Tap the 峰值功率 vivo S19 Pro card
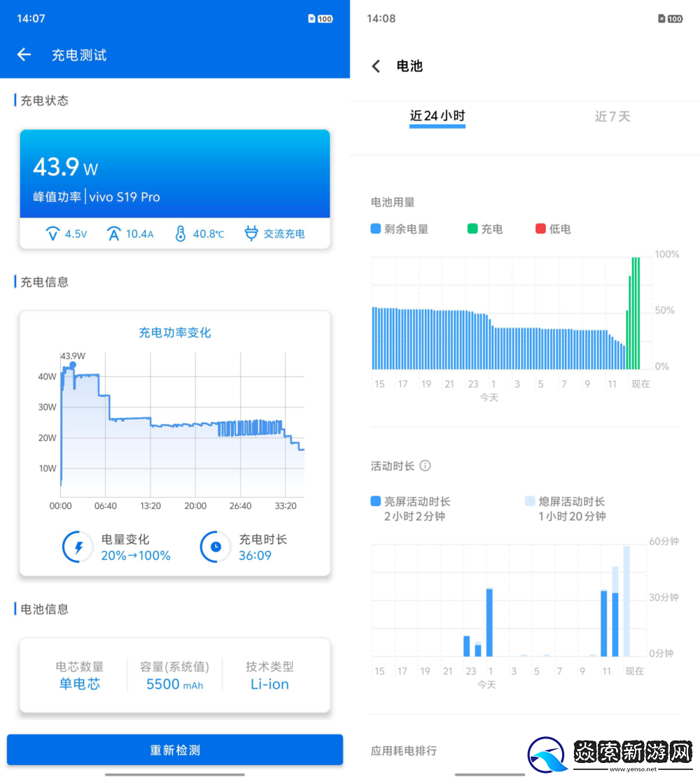This screenshot has width=700, height=777. pos(175,172)
